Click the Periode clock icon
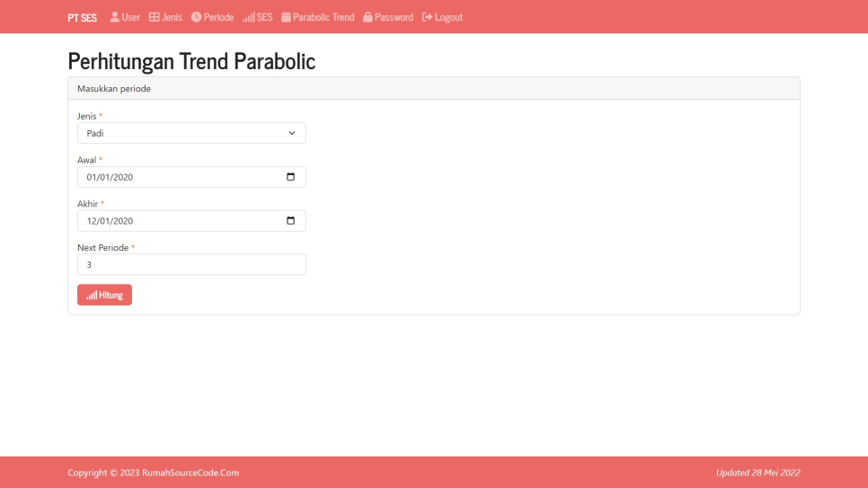 point(196,16)
